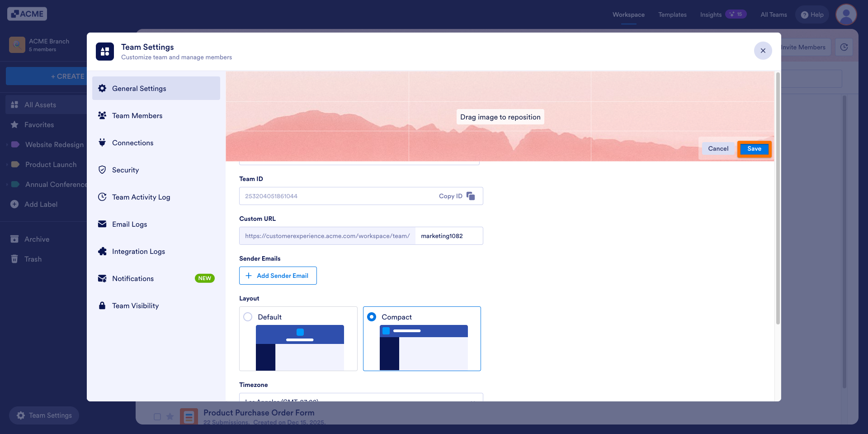Open the Timezone dropdown
The width and height of the screenshot is (868, 434).
(361, 397)
